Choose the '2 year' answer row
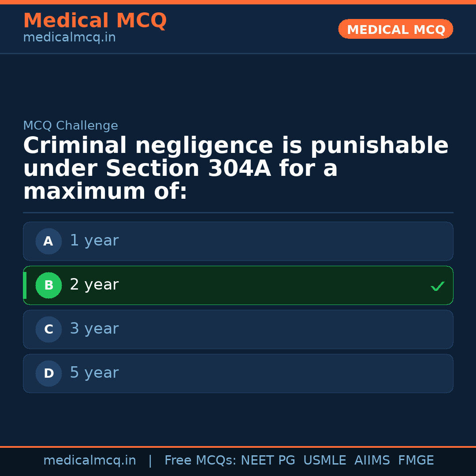 point(238,285)
